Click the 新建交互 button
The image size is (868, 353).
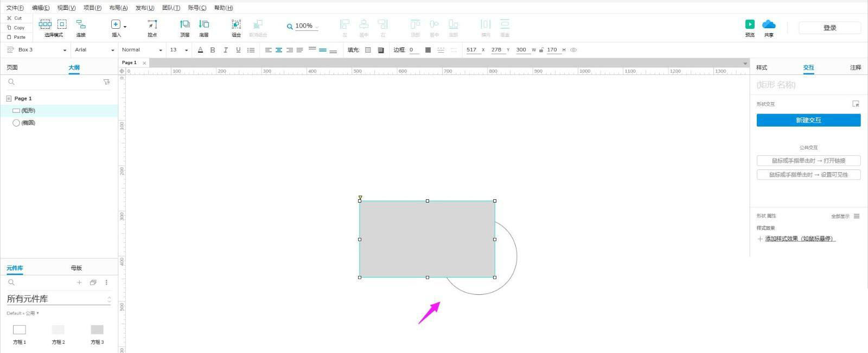point(808,120)
